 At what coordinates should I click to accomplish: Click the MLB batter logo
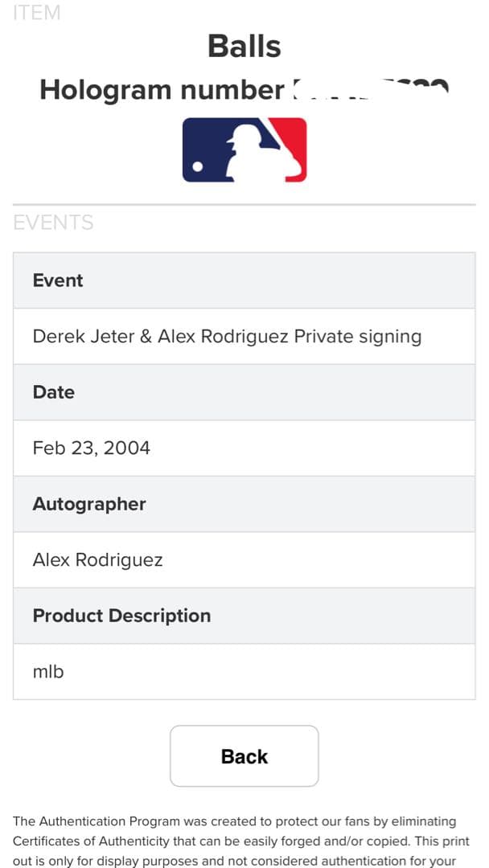244,149
